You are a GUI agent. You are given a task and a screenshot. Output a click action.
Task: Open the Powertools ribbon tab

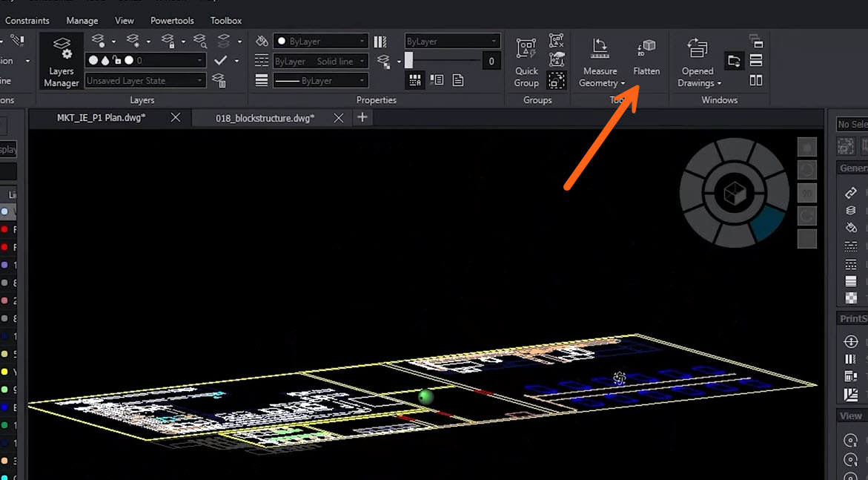point(172,21)
